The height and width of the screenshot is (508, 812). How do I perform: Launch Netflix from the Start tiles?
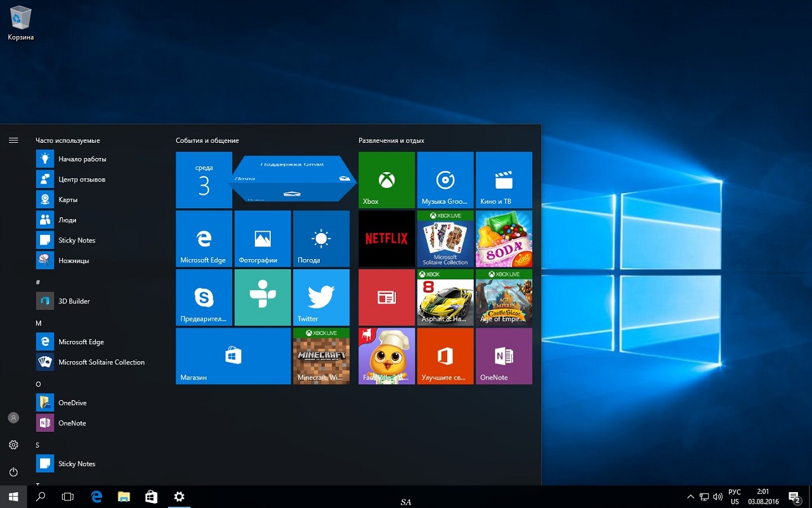point(386,239)
